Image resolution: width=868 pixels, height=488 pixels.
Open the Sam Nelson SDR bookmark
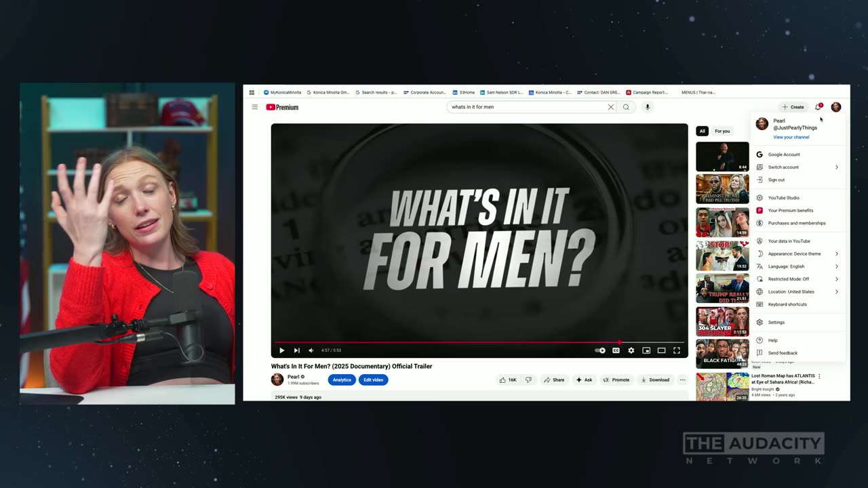[x=502, y=92]
